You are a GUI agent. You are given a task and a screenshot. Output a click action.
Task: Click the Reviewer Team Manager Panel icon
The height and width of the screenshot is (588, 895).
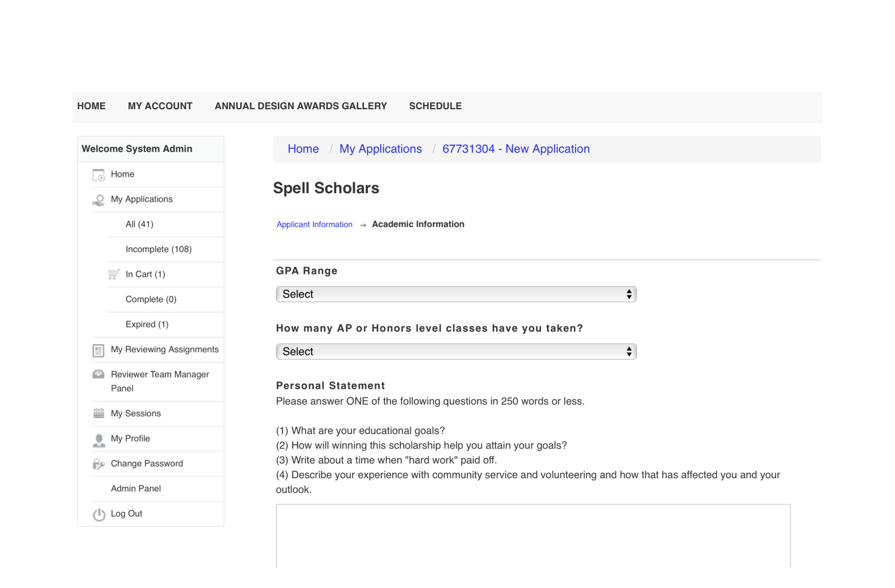[99, 375]
